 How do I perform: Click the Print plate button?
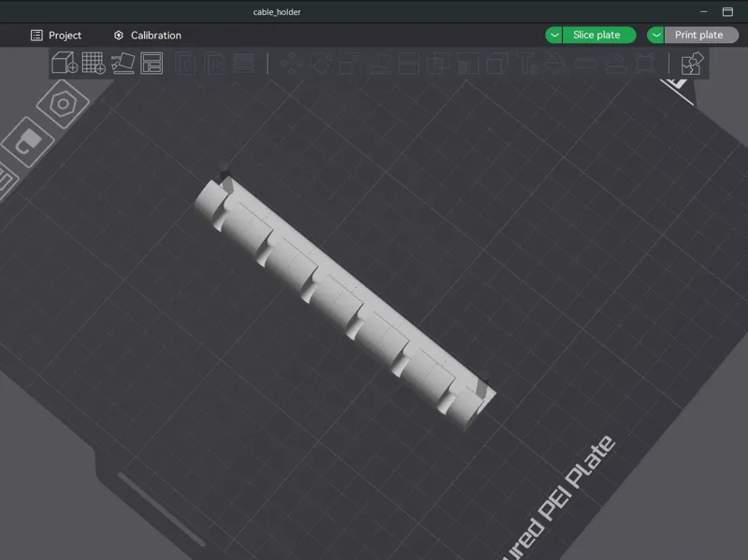[x=700, y=35]
